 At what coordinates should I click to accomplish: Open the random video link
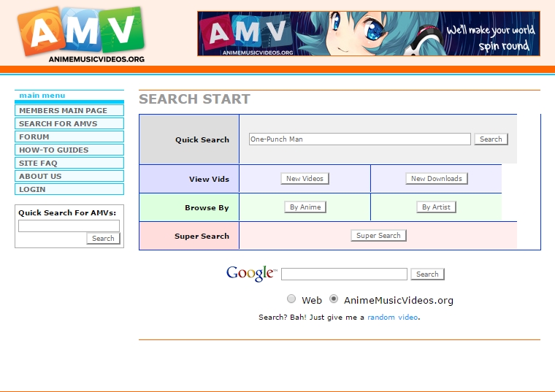pyautogui.click(x=393, y=318)
